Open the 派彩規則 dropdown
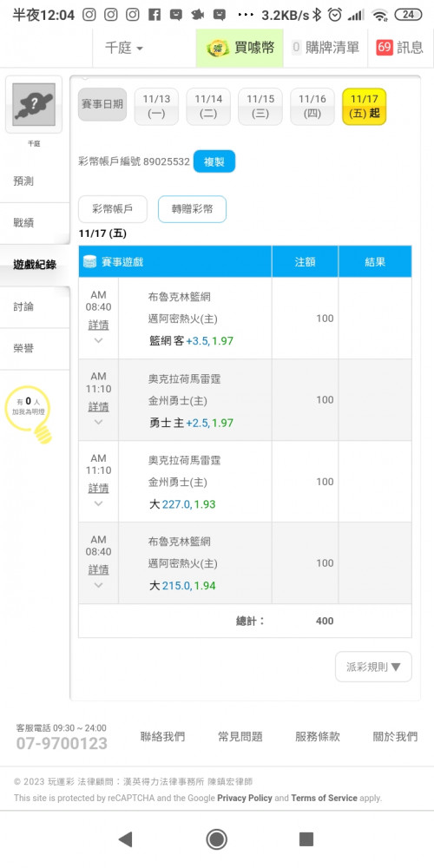 (373, 667)
